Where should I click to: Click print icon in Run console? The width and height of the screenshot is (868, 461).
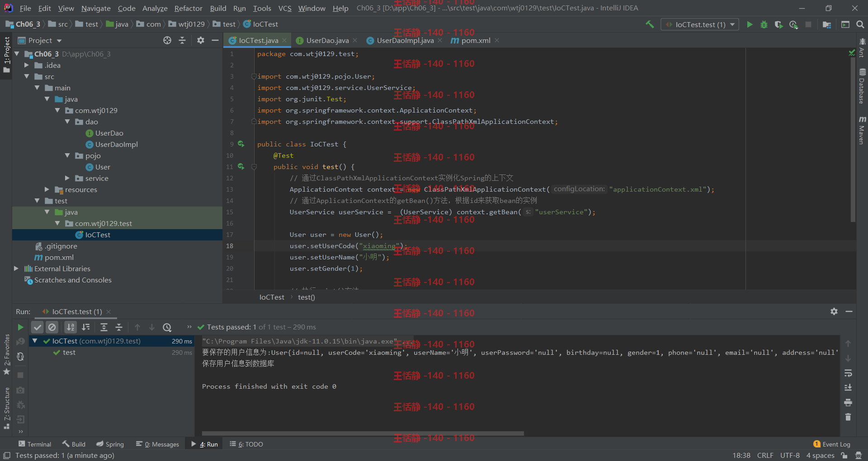848,402
